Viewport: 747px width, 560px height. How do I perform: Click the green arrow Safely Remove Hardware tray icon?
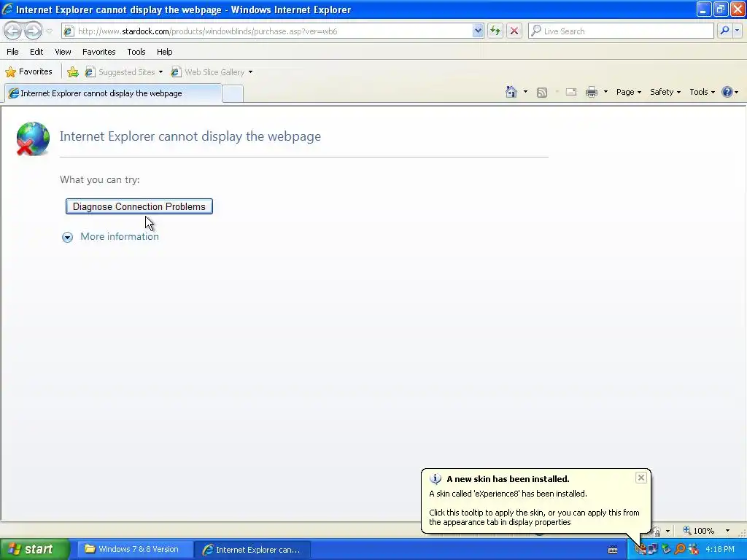tap(667, 550)
